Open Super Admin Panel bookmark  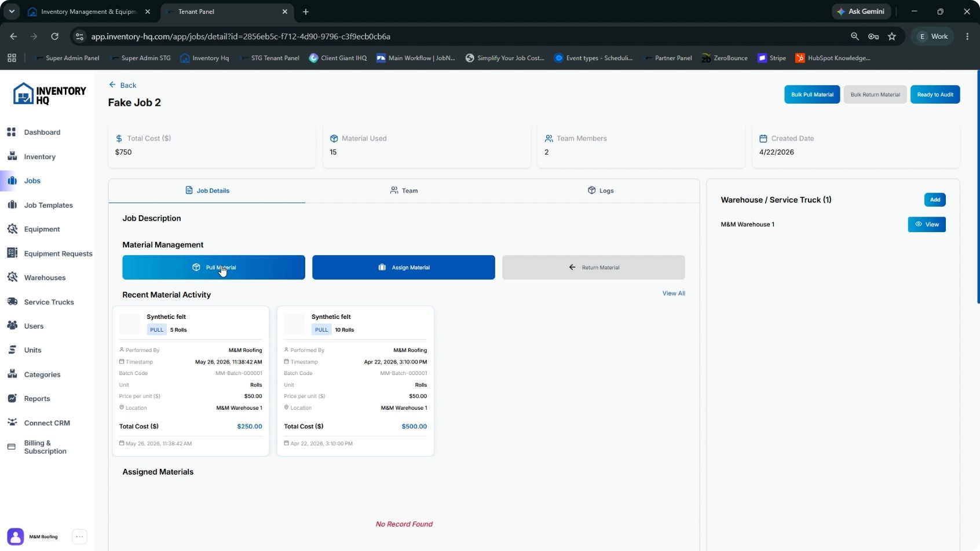tap(67, 58)
